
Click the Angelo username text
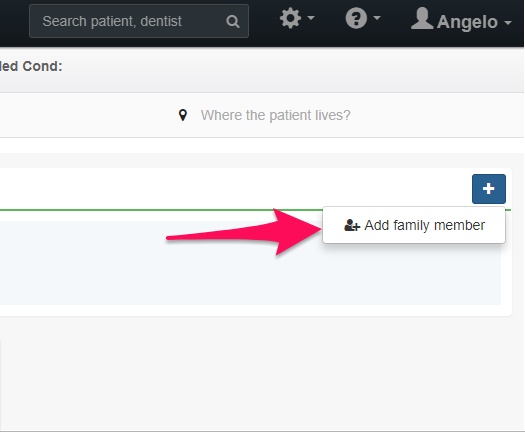467,22
